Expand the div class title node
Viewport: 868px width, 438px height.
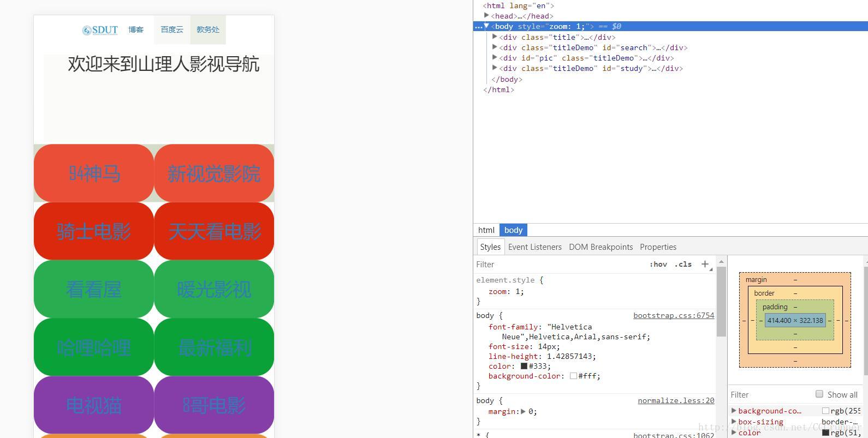(x=495, y=37)
